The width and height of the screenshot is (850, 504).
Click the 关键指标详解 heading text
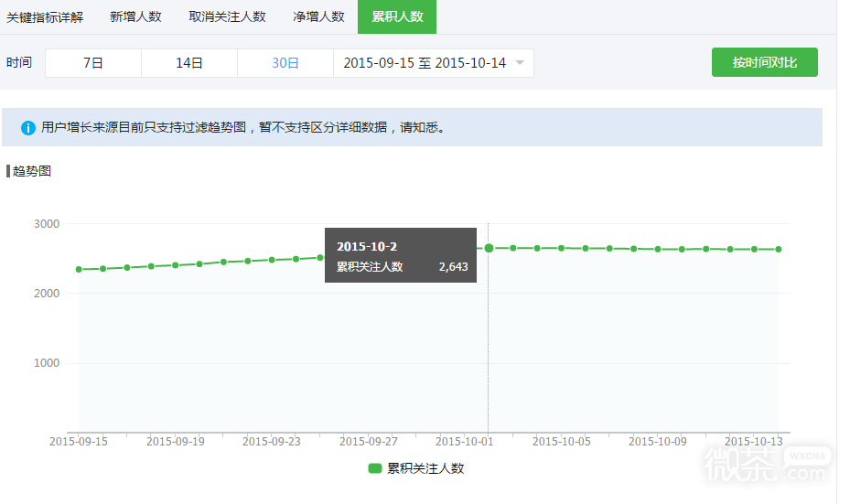[45, 17]
